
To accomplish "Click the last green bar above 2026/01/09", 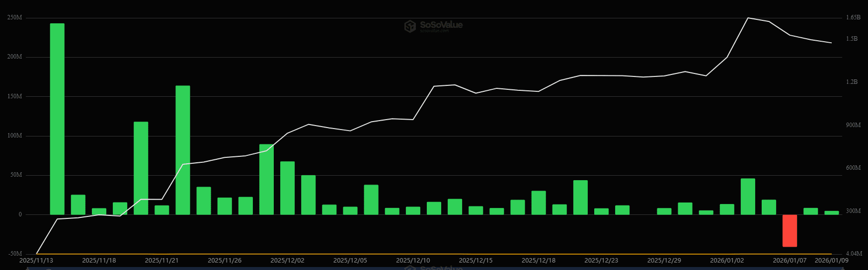I will coord(831,212).
